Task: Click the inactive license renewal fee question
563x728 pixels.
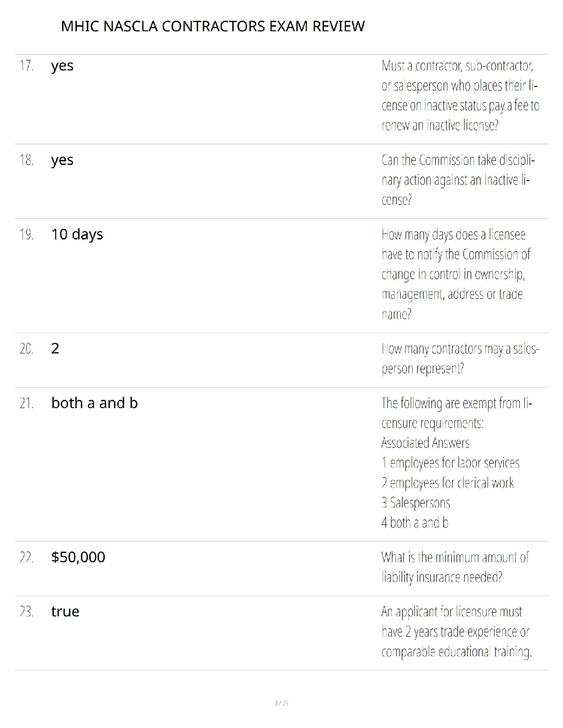Action: click(460, 96)
